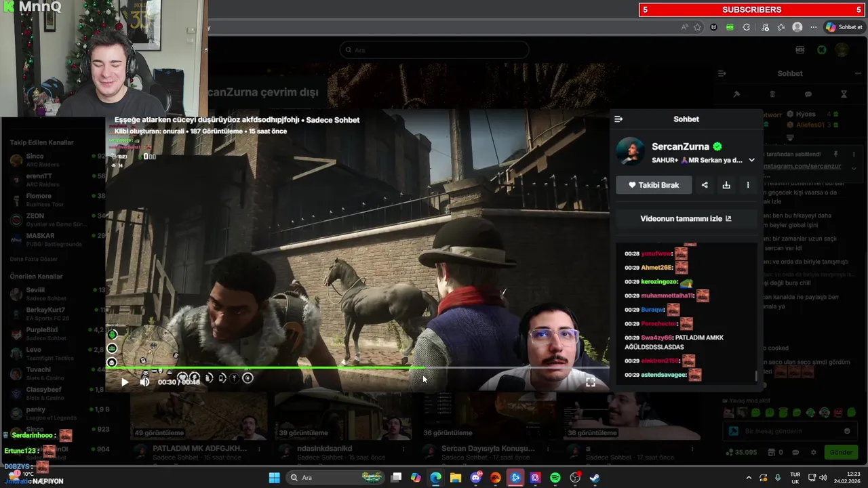
Task: Open the Favorites list icon in toolbar
Action: tap(781, 27)
